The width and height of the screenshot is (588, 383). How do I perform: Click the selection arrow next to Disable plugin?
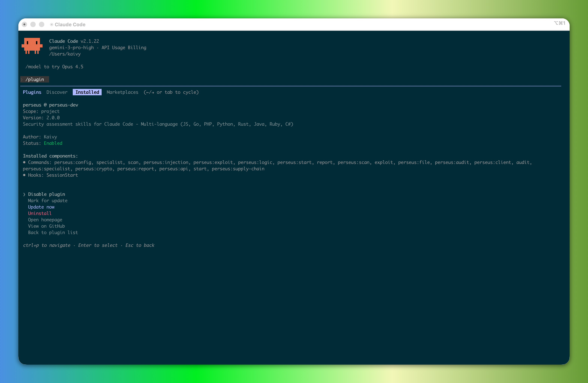click(24, 194)
